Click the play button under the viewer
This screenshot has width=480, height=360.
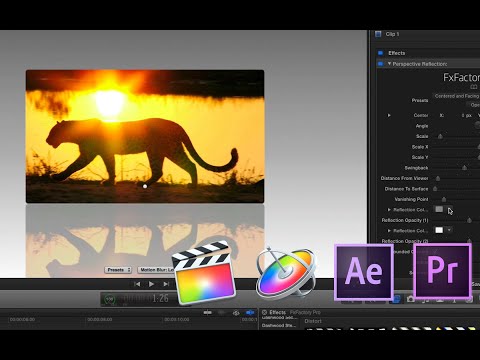pos(151,284)
